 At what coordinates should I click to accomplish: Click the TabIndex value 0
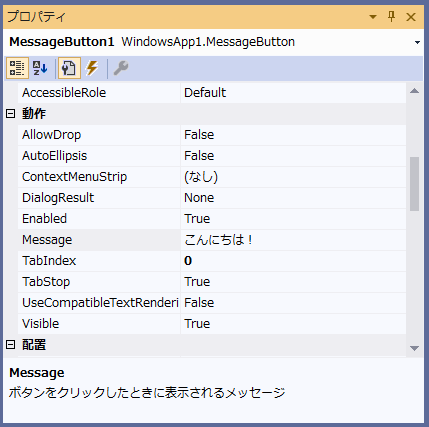pos(188,261)
